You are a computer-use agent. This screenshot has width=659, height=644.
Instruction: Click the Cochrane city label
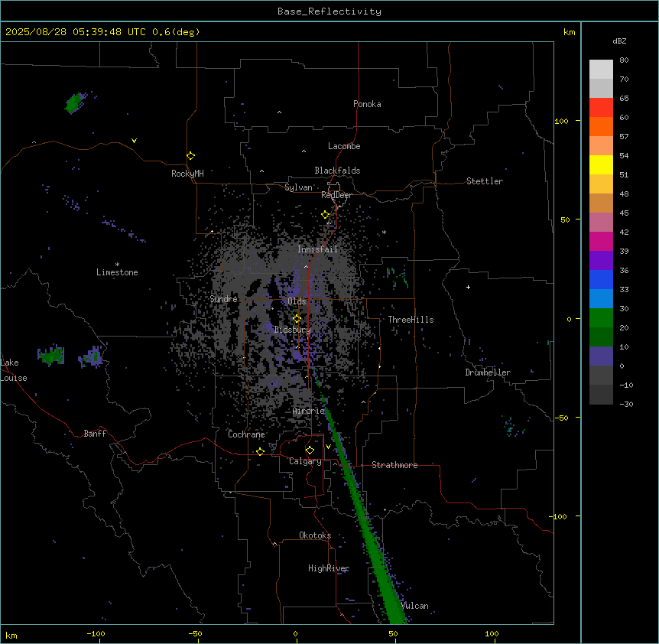click(x=246, y=434)
